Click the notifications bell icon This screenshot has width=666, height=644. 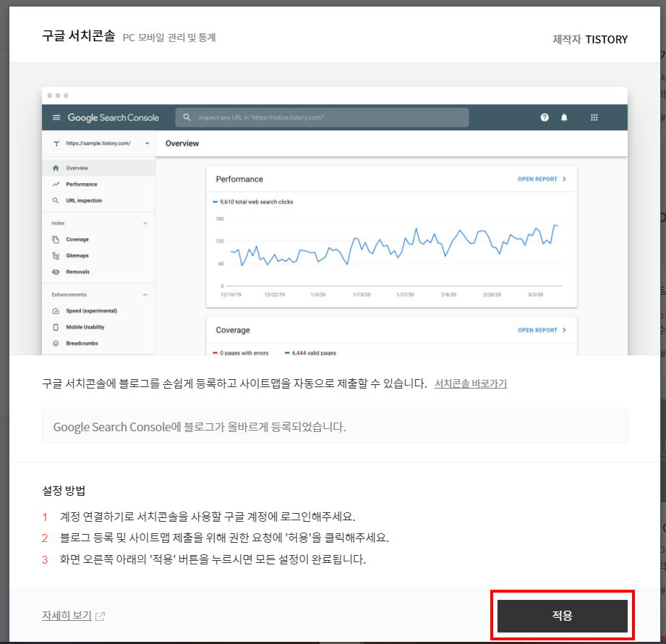[x=564, y=117]
